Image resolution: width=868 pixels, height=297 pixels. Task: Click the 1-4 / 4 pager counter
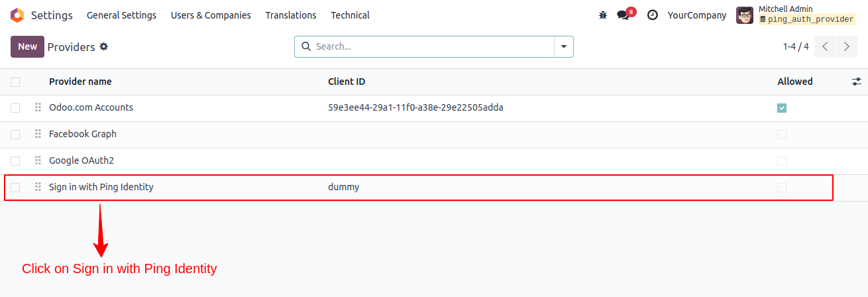pyautogui.click(x=796, y=46)
